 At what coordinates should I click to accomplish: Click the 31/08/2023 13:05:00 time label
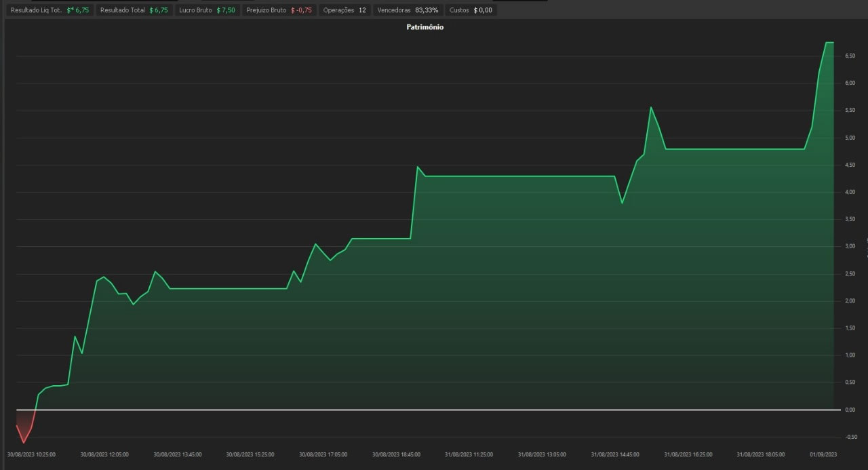tap(542, 454)
